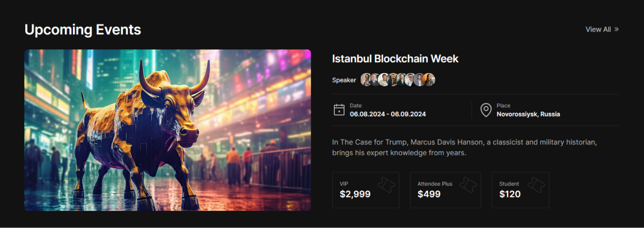Click the golden bull event image
This screenshot has width=644, height=228.
pyautogui.click(x=167, y=130)
